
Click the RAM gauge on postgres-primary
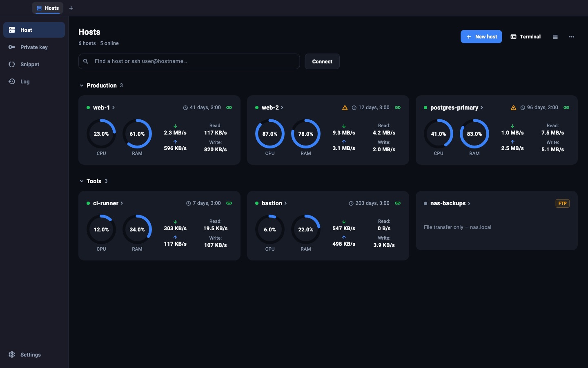tap(474, 134)
